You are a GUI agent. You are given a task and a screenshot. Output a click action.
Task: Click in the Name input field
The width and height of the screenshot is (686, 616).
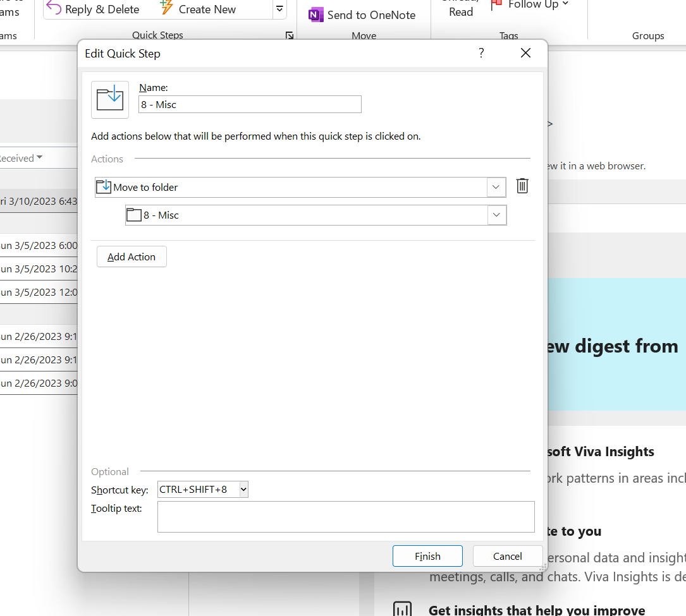point(250,104)
